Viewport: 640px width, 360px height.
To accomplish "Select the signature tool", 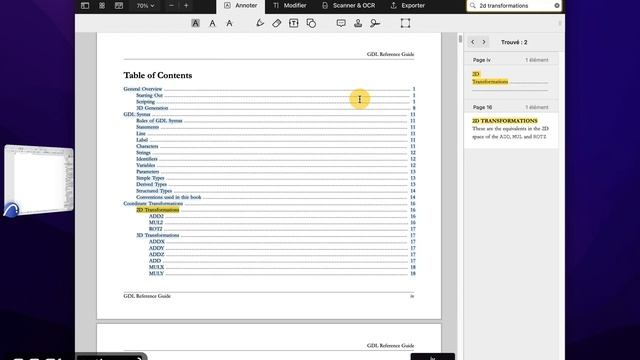I will (375, 23).
